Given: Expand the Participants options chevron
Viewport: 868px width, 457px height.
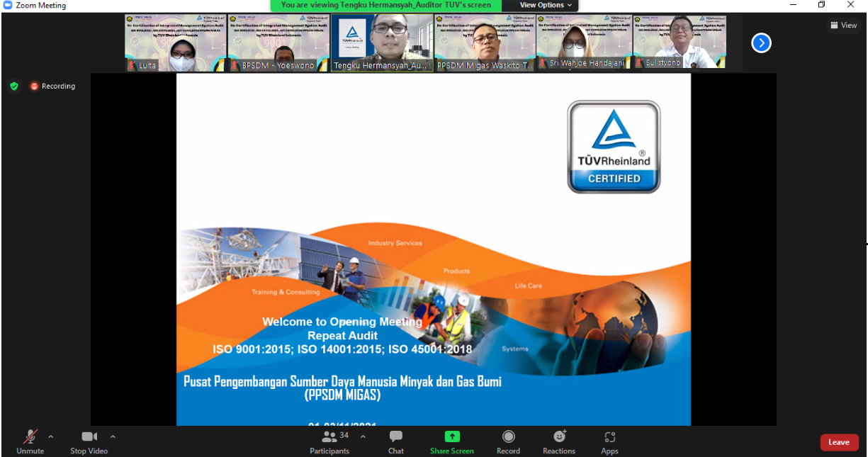Looking at the screenshot, I should point(363,436).
